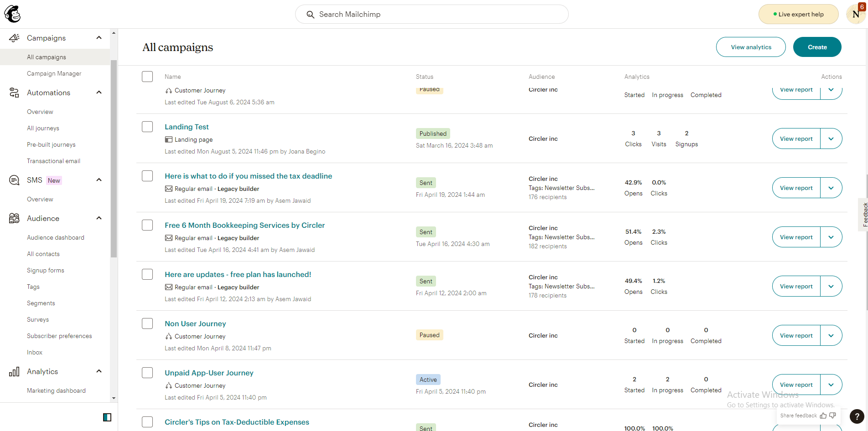Open Campaign Manager in the sidebar
Viewport: 868px width, 431px height.
tap(54, 73)
